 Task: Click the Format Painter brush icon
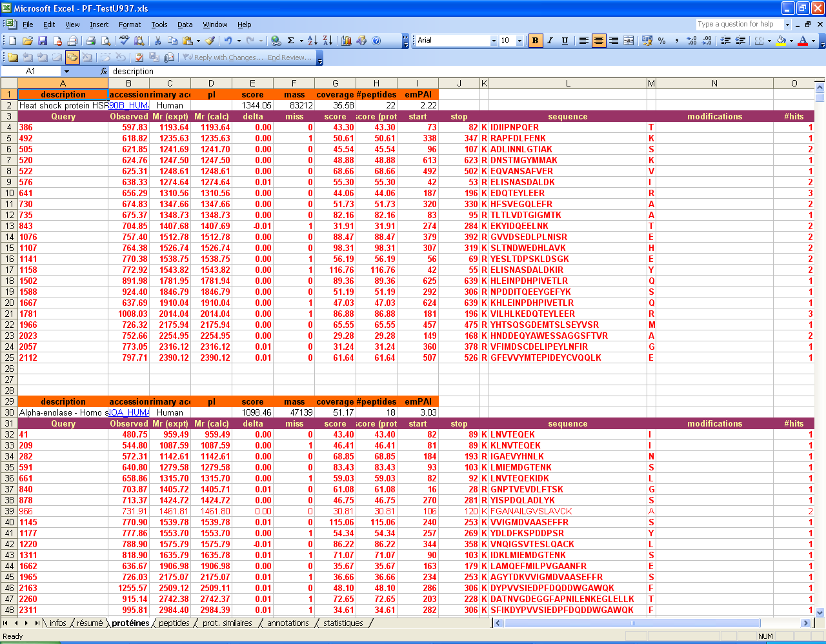point(210,41)
